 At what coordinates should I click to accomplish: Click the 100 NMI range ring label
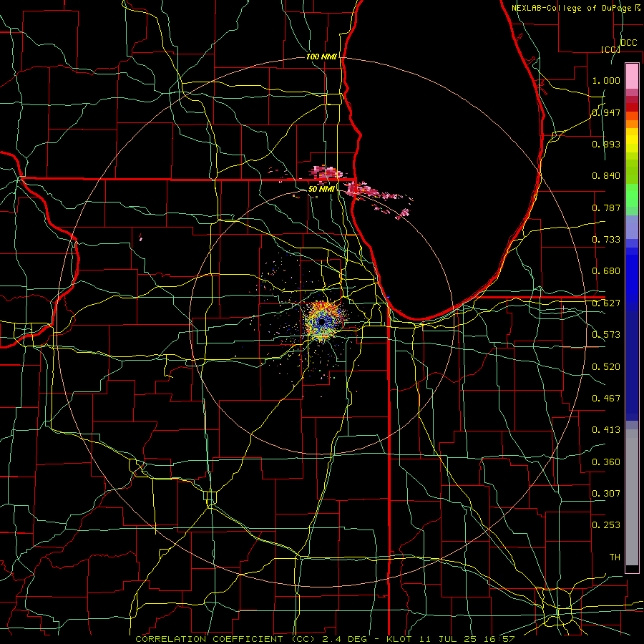coord(321,57)
